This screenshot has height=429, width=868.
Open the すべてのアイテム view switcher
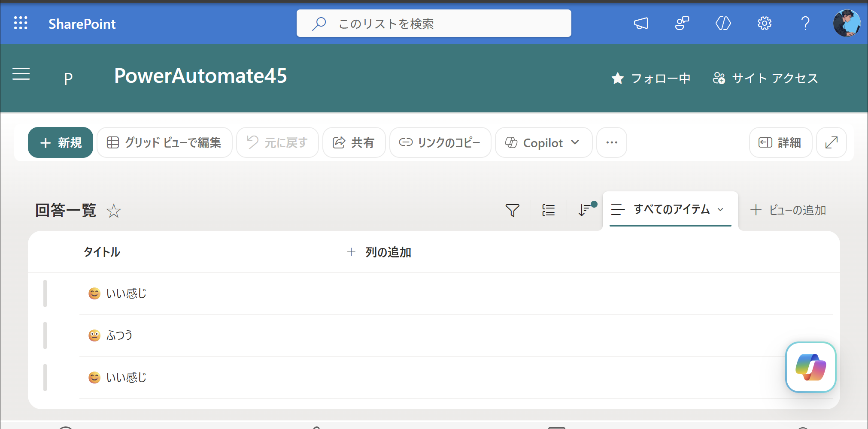pos(671,209)
